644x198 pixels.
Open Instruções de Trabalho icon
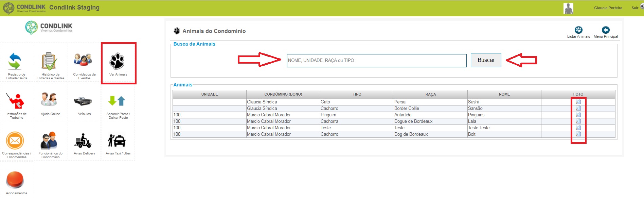(15, 101)
